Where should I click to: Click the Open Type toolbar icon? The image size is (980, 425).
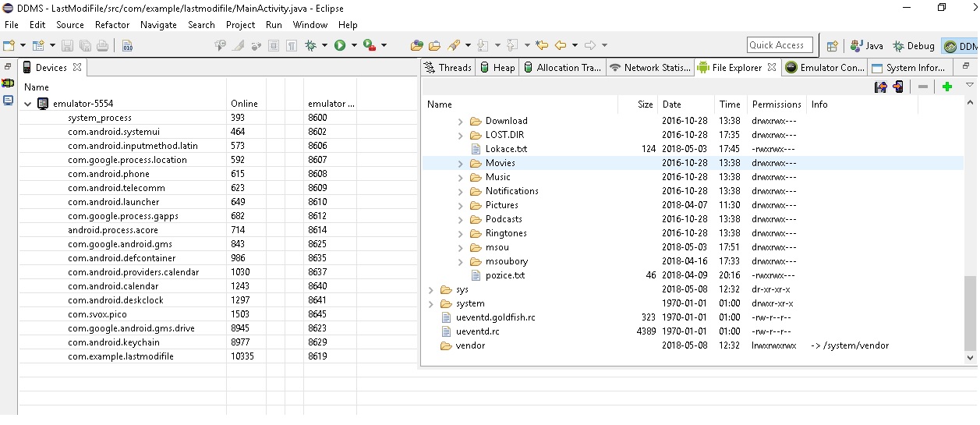click(416, 46)
